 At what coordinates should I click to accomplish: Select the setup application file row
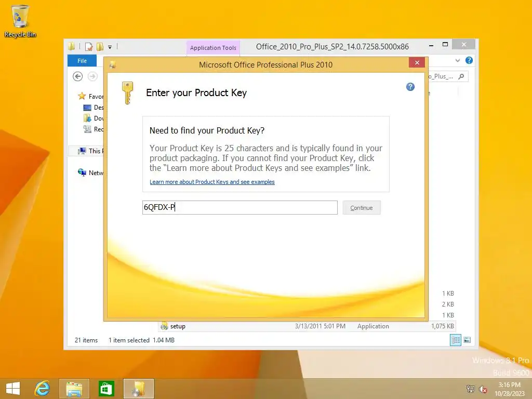tap(307, 326)
